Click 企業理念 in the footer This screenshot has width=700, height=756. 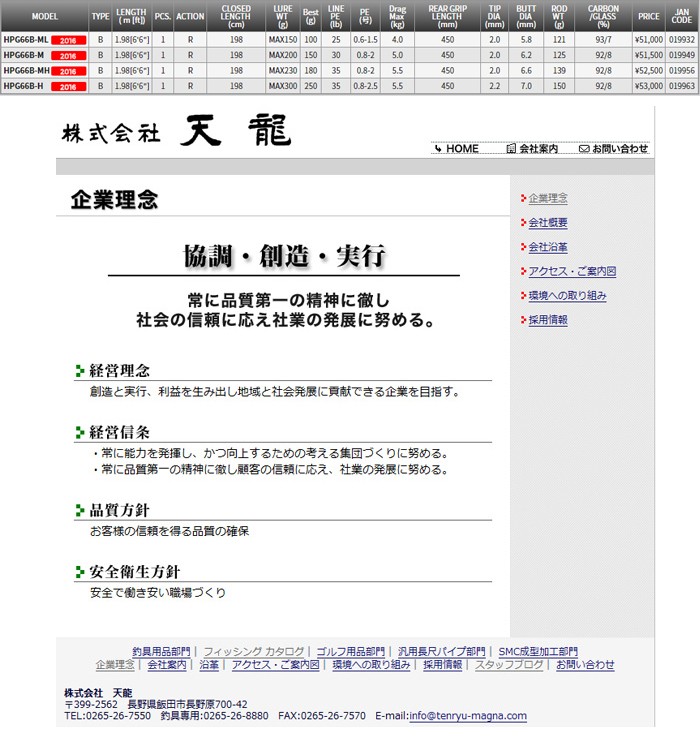click(x=115, y=664)
